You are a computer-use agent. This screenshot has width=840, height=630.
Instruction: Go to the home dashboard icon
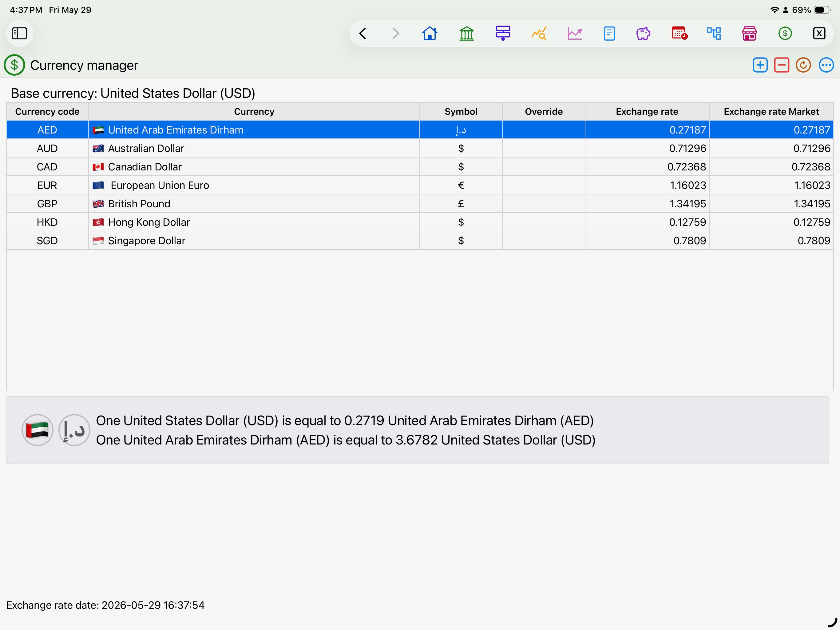(x=430, y=34)
